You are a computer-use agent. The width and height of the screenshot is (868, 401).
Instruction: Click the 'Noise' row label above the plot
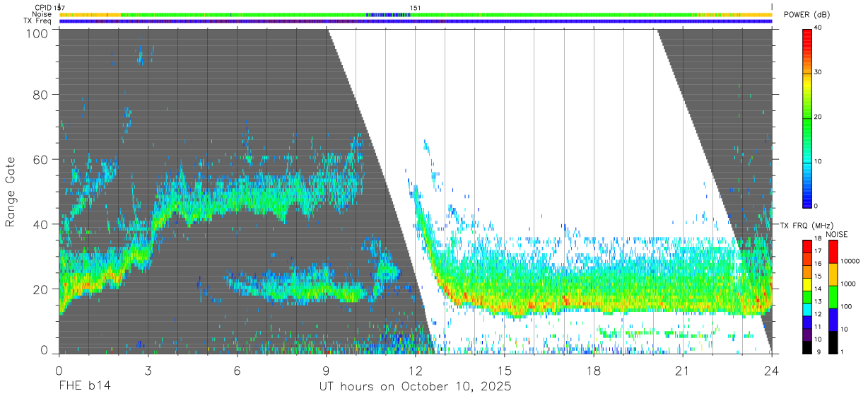pos(43,14)
